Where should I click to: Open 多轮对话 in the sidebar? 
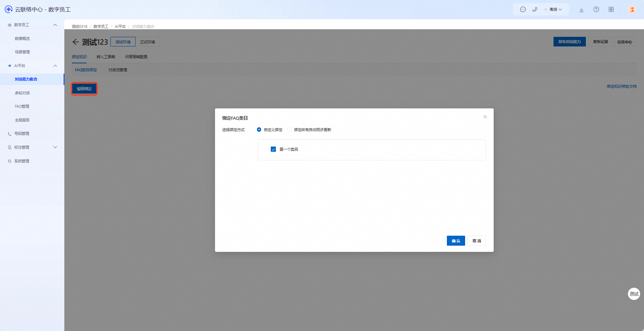22,93
